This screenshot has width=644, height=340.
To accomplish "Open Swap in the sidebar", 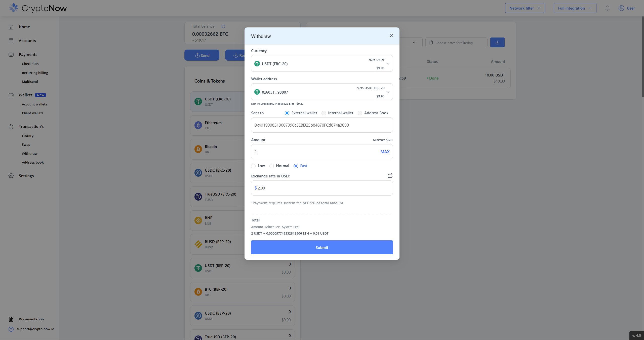I will (26, 144).
